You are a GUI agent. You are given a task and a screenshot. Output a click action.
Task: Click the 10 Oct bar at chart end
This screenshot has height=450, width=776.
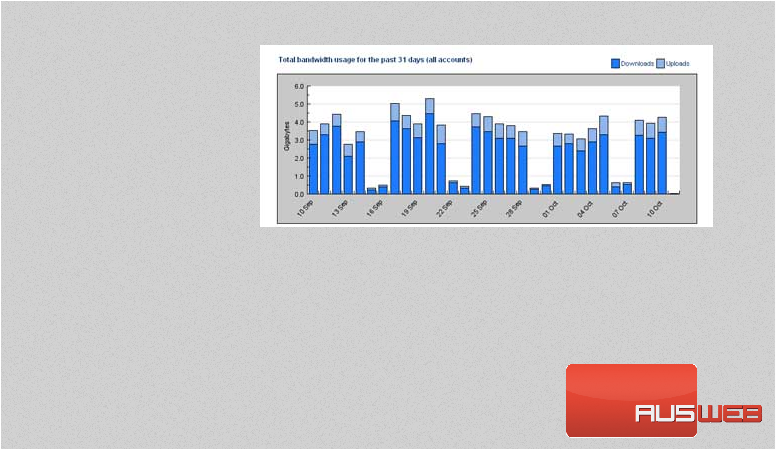[662, 156]
